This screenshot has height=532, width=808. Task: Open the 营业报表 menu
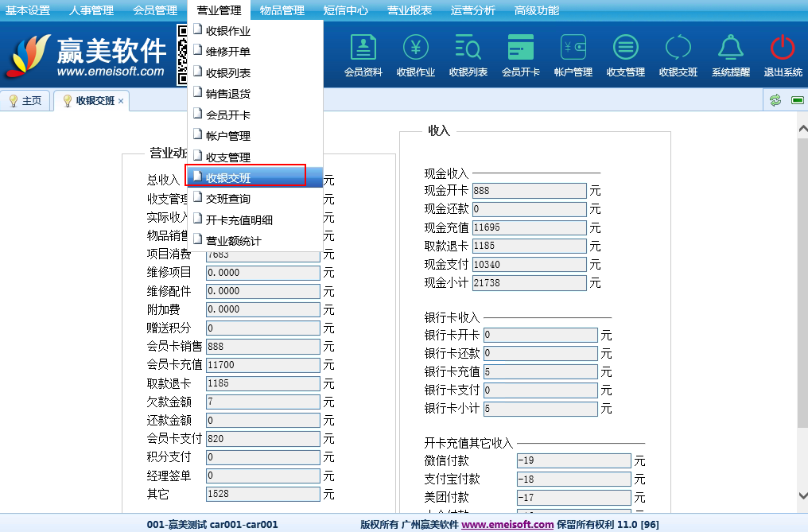(x=409, y=10)
